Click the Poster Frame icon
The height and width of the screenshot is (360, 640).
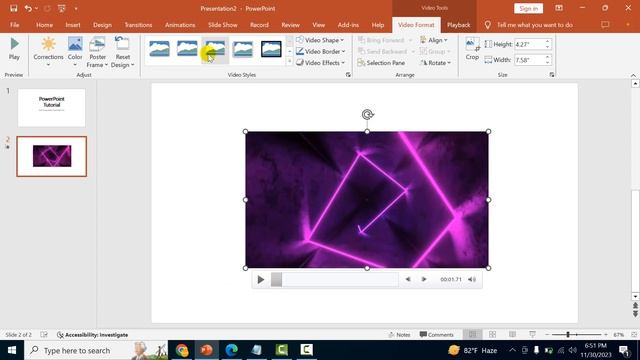(x=97, y=44)
